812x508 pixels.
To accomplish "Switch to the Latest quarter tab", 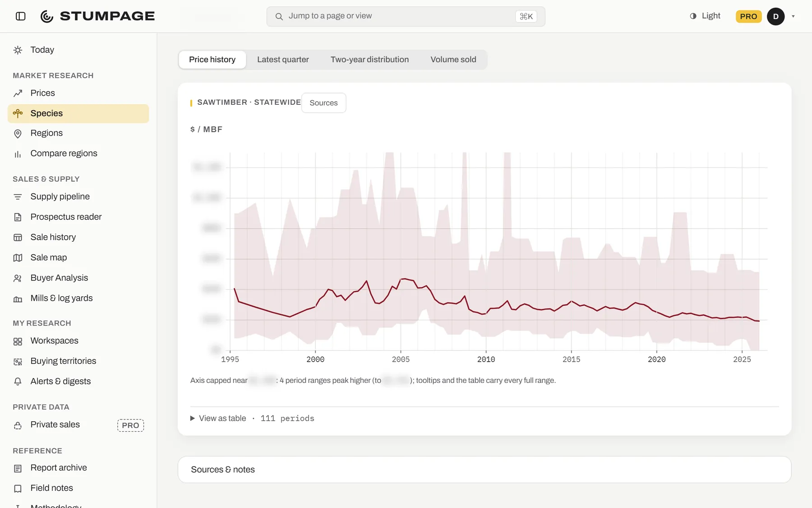I will (283, 60).
